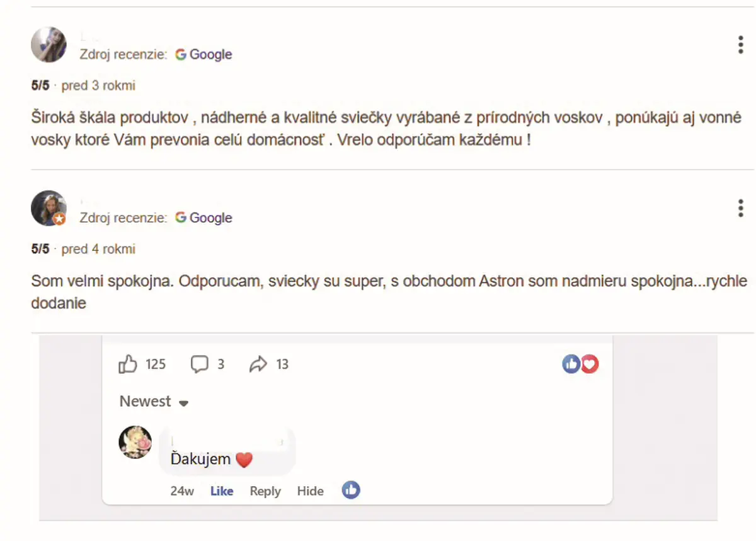Open the second reviewer's profile picture
Screen dimensions: 756x541
[49, 208]
